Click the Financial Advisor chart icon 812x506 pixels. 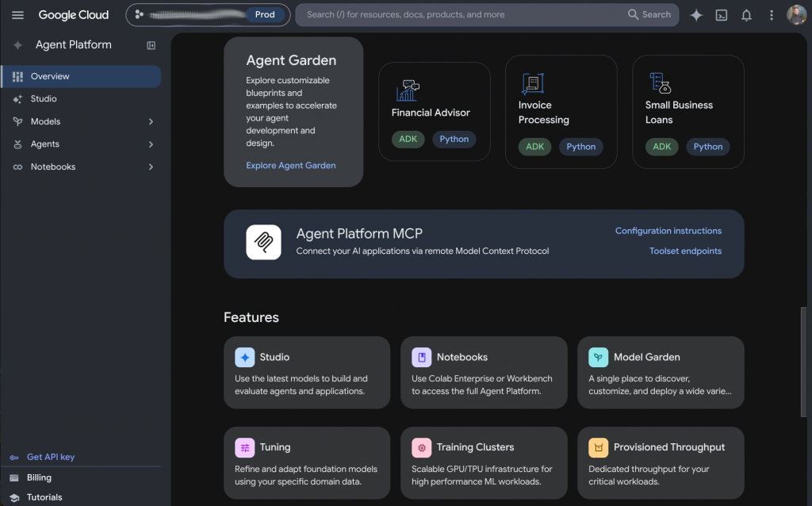click(x=408, y=90)
